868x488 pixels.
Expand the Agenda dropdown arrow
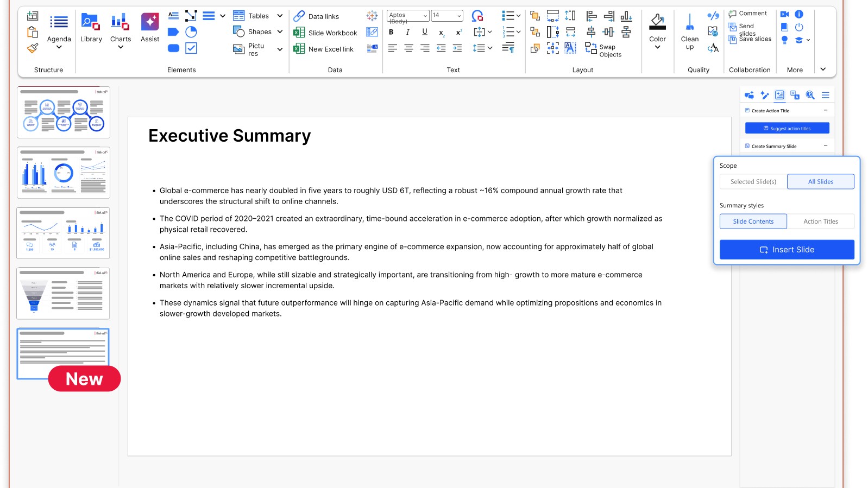[x=59, y=47]
